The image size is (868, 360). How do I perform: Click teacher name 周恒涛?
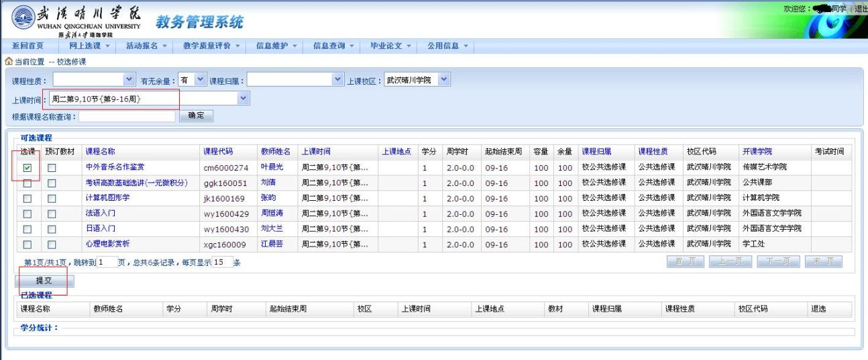272,213
